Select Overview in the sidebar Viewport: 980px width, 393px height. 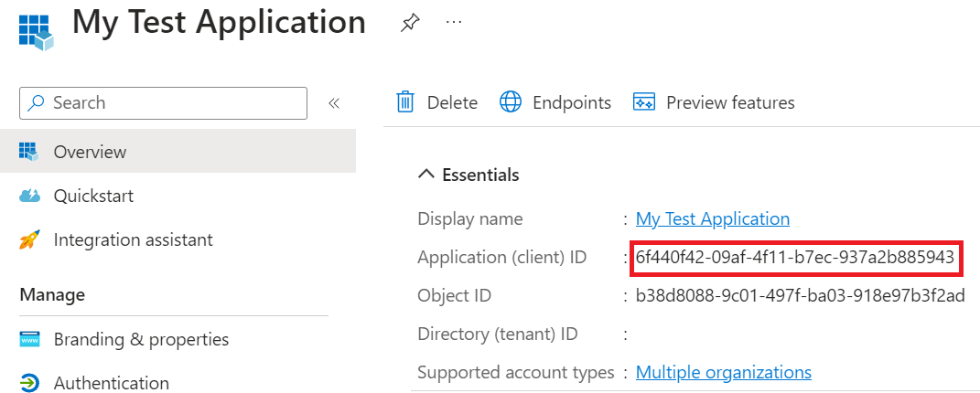pos(90,152)
